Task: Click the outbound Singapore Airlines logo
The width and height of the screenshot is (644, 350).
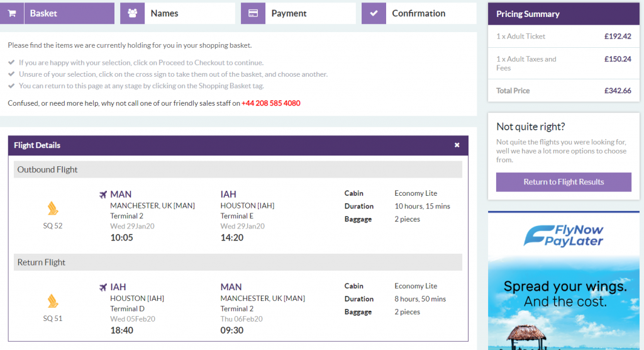Action: [53, 208]
